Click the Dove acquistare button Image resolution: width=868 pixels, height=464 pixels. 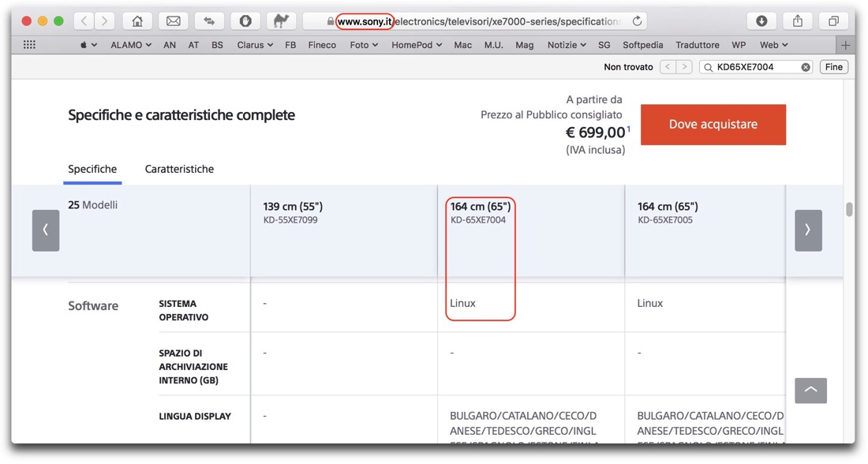point(713,125)
